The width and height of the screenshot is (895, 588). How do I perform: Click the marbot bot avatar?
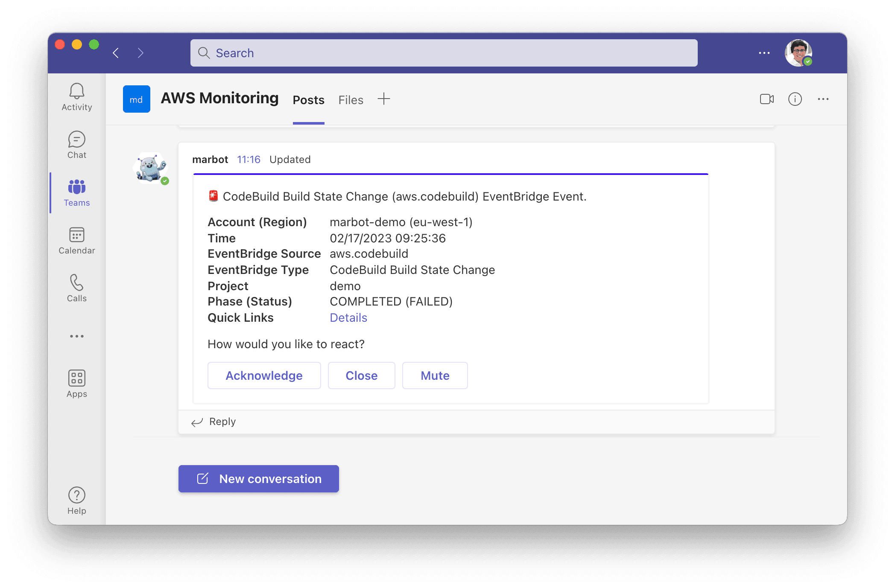151,168
